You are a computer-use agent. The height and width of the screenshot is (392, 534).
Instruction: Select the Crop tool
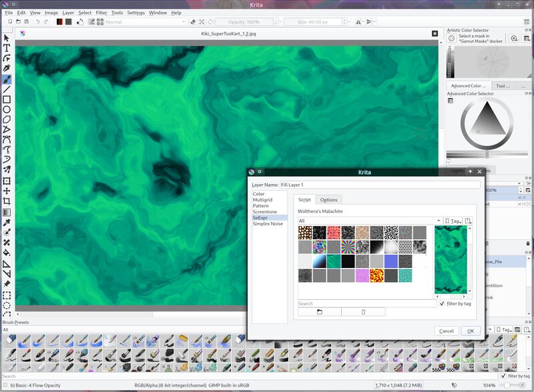click(x=7, y=201)
